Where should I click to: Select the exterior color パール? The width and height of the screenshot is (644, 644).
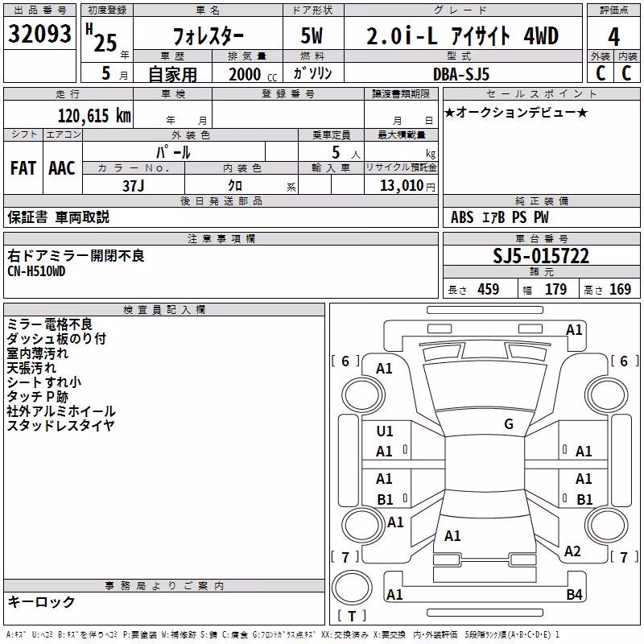pyautogui.click(x=173, y=152)
